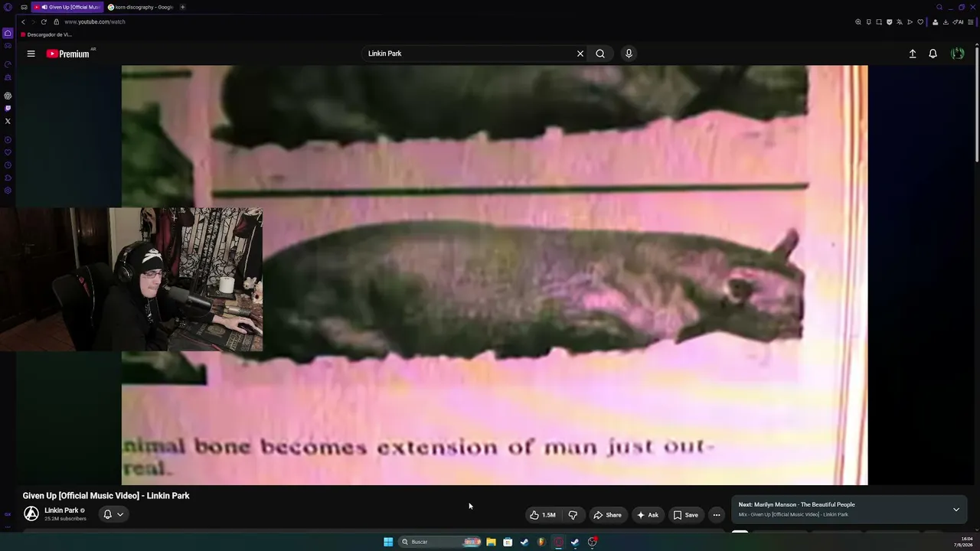
Task: Visit the Linkin Park channel name link
Action: [x=61, y=510]
